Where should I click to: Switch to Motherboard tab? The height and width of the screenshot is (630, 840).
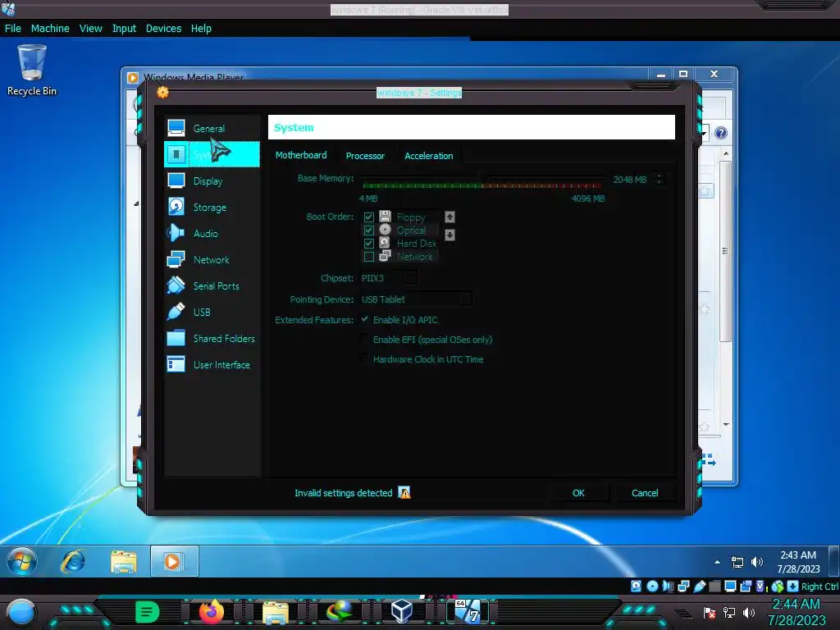click(x=301, y=155)
